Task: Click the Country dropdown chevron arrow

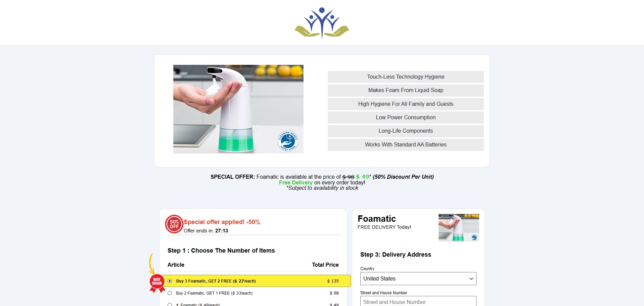Action: click(471, 279)
